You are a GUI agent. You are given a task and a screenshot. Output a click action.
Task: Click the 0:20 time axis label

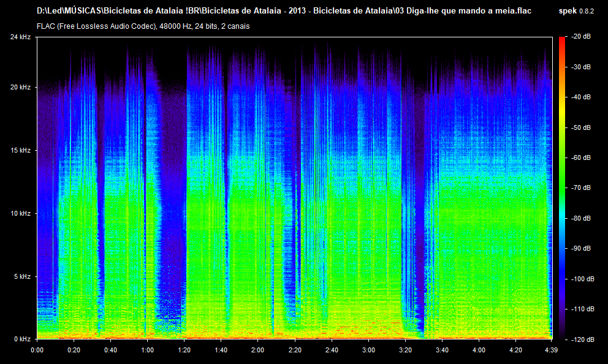[x=74, y=350]
